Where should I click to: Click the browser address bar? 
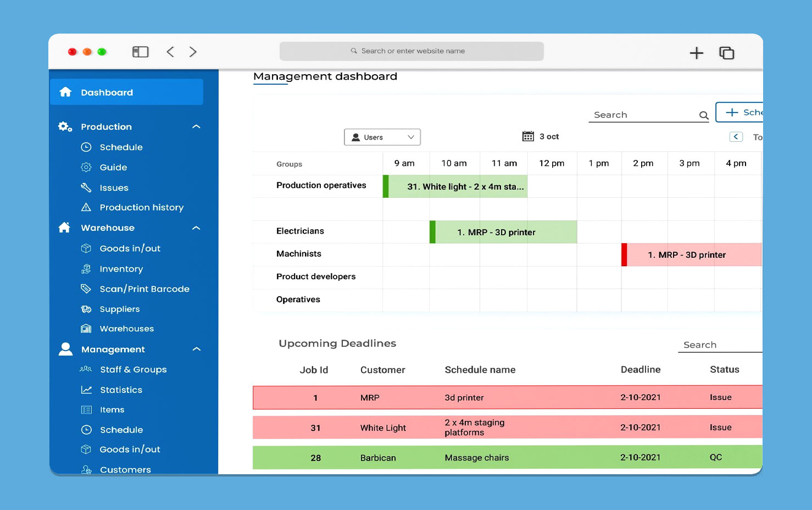pyautogui.click(x=411, y=51)
